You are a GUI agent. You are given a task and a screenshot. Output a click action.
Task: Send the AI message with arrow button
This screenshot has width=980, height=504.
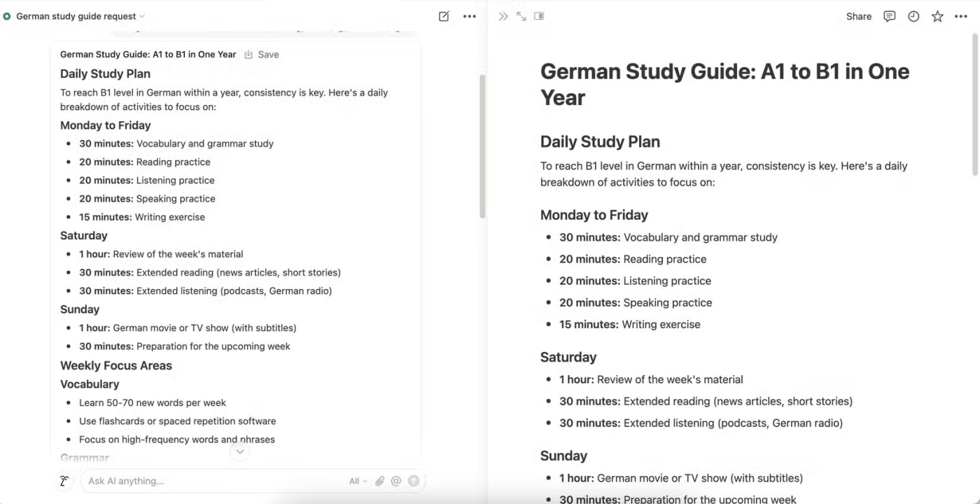(414, 481)
